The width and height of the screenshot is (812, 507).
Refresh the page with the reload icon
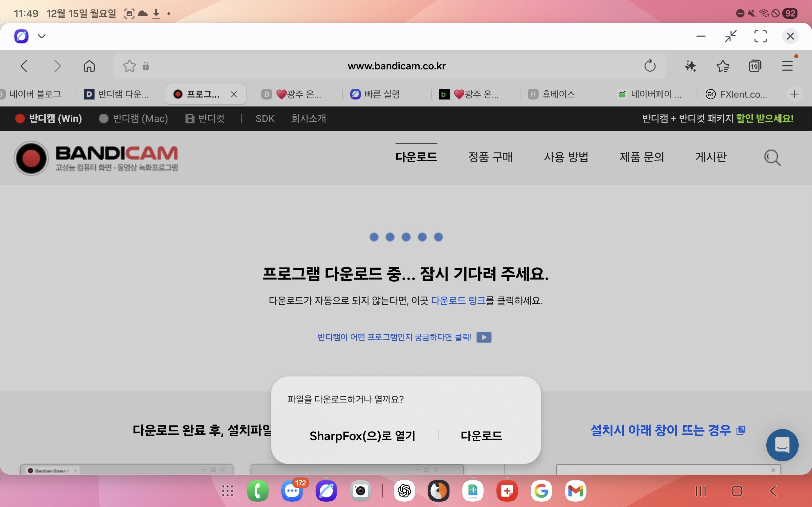coord(650,66)
